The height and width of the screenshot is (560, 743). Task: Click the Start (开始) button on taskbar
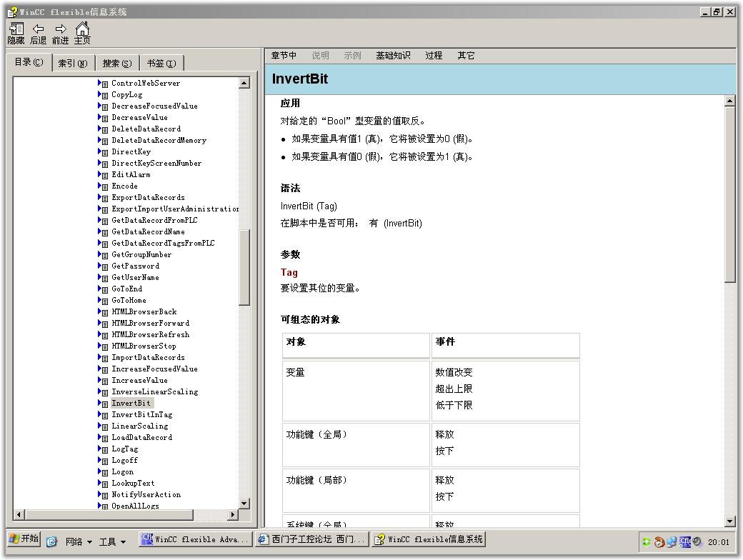(x=24, y=539)
